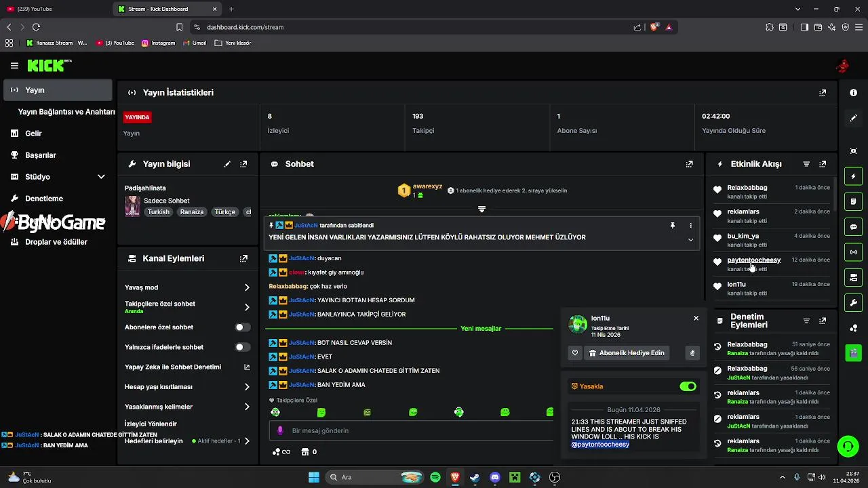
Task: Open Yasaklanmış kelimeler chevron
Action: point(247,407)
